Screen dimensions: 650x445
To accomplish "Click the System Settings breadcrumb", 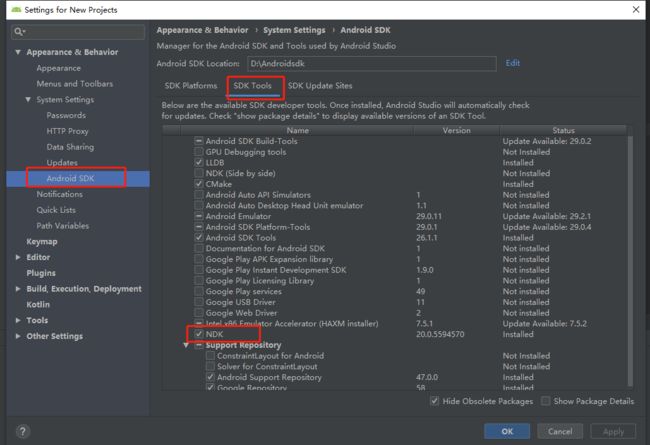I will (x=294, y=30).
